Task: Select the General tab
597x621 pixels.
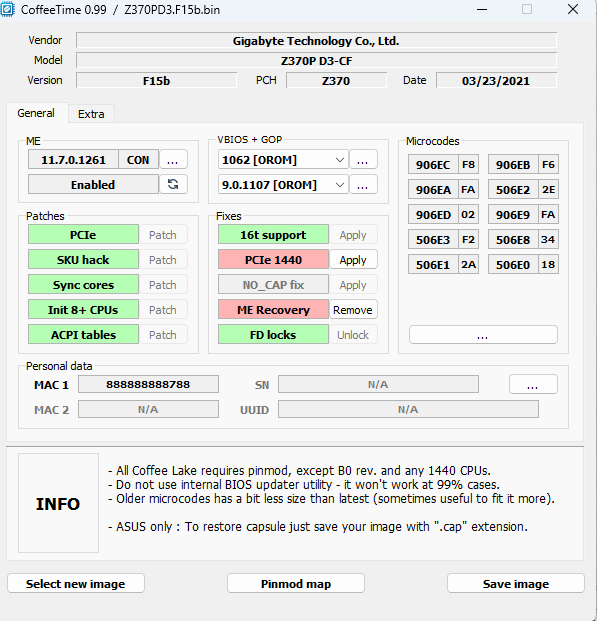Action: (36, 113)
